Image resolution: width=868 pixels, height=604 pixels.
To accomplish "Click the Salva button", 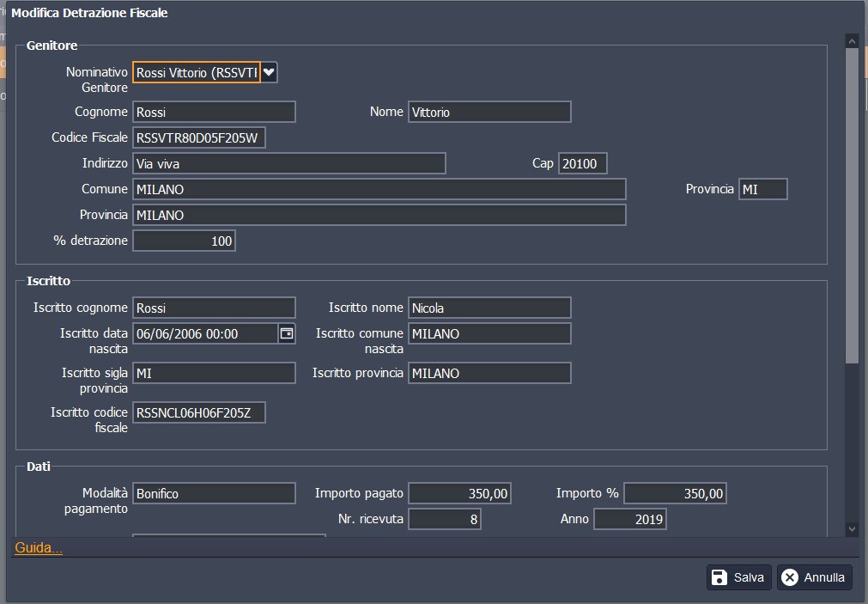I will 739,577.
